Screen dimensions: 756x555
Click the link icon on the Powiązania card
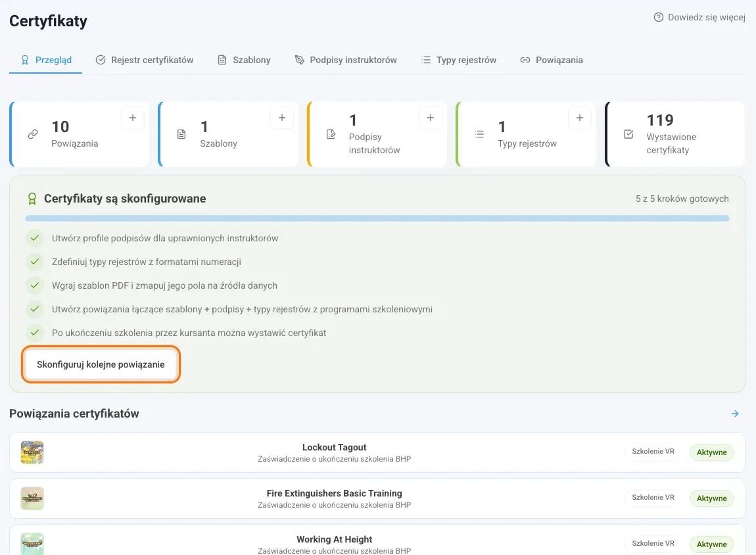[x=33, y=134]
